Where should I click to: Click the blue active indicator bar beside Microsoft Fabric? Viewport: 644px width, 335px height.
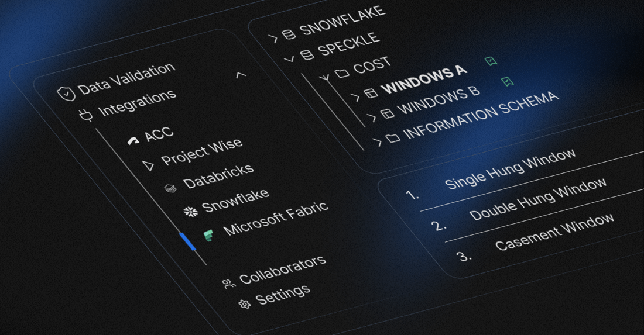point(187,241)
